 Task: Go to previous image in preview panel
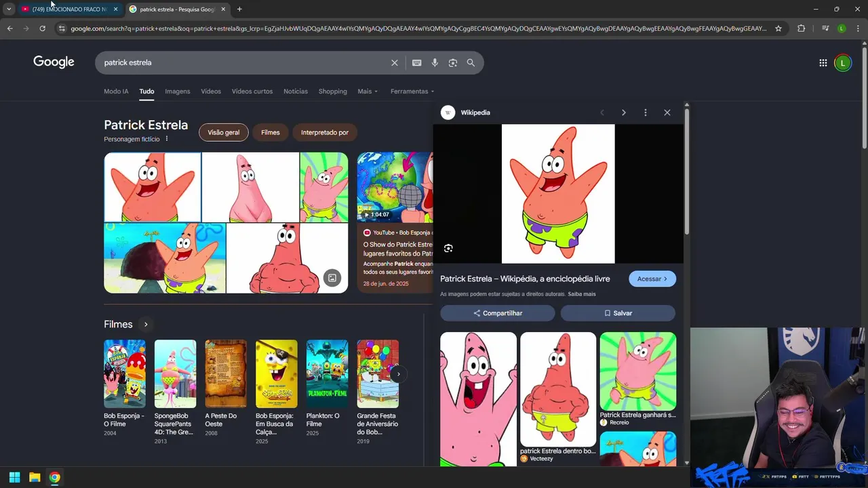(x=601, y=113)
